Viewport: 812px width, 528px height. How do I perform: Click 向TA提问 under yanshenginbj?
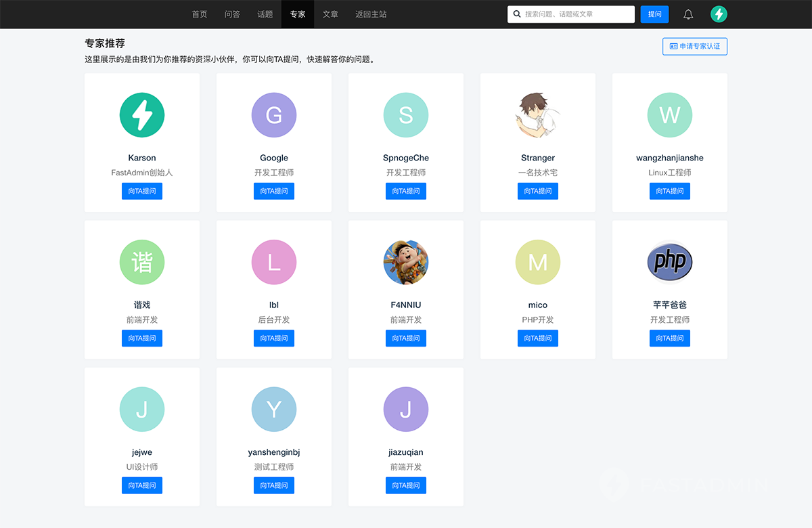tap(274, 485)
